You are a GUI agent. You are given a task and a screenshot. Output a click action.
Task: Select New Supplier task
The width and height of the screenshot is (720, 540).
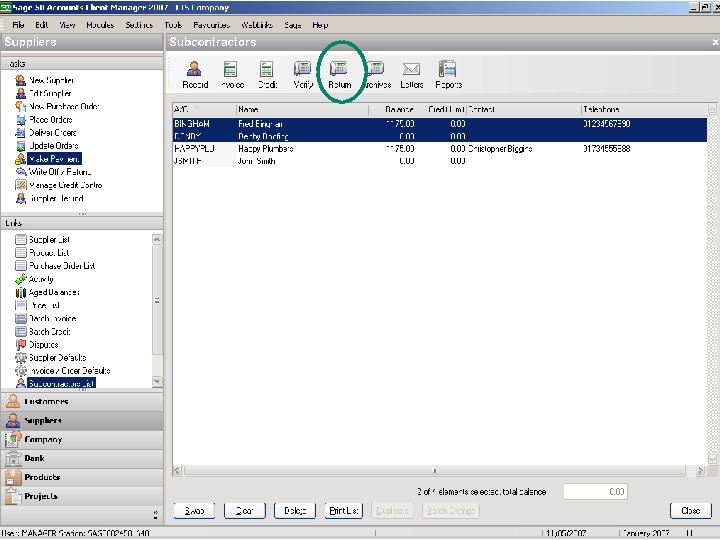point(45,80)
